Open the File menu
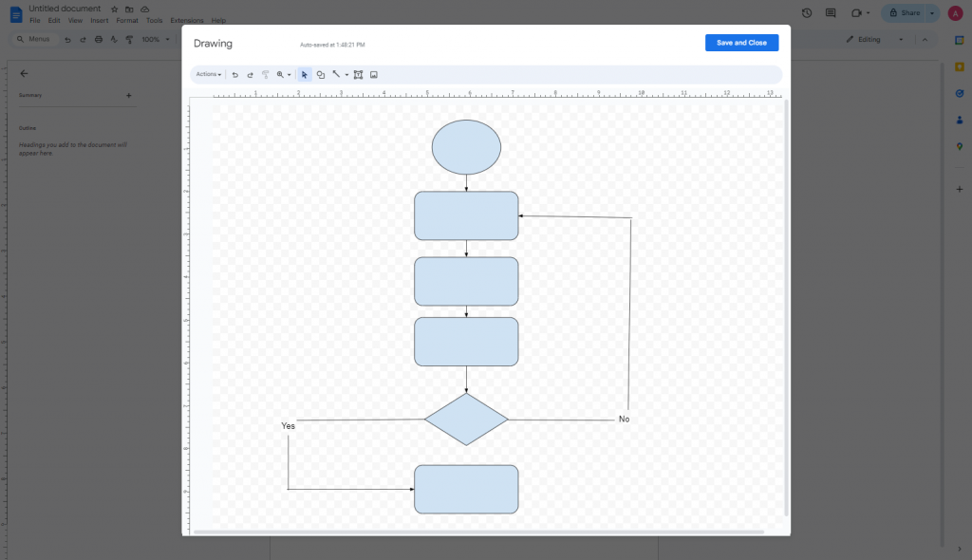Viewport: 972px width, 560px height. (x=35, y=21)
